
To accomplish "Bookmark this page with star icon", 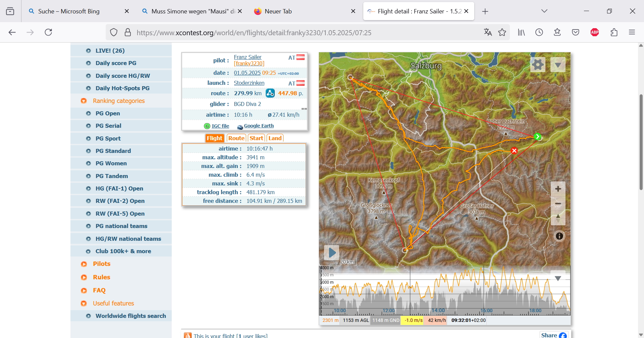I will click(x=502, y=32).
